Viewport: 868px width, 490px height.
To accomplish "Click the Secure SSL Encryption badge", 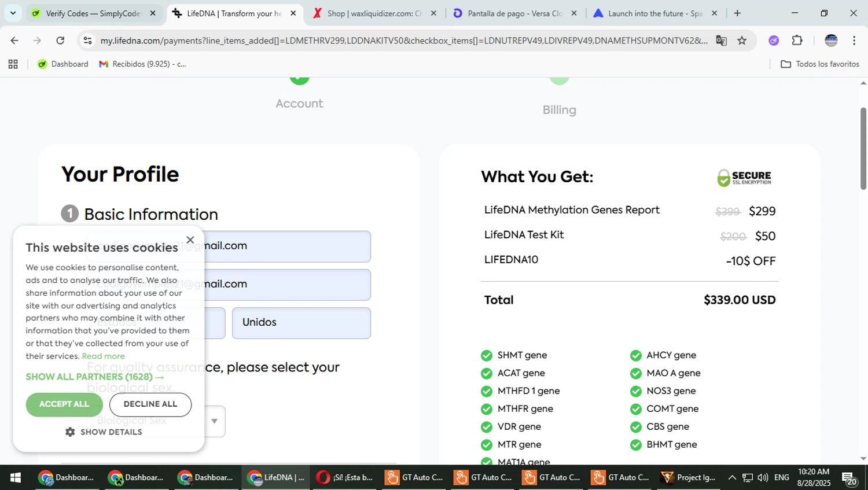I will tap(744, 178).
